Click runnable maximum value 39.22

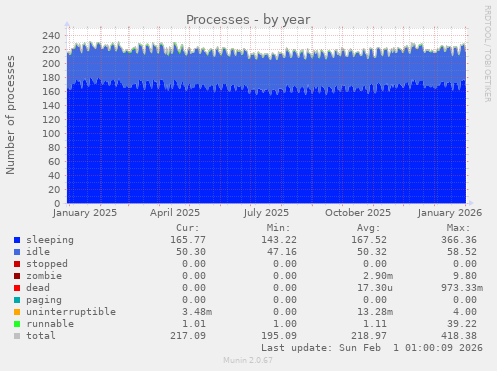pyautogui.click(x=462, y=324)
